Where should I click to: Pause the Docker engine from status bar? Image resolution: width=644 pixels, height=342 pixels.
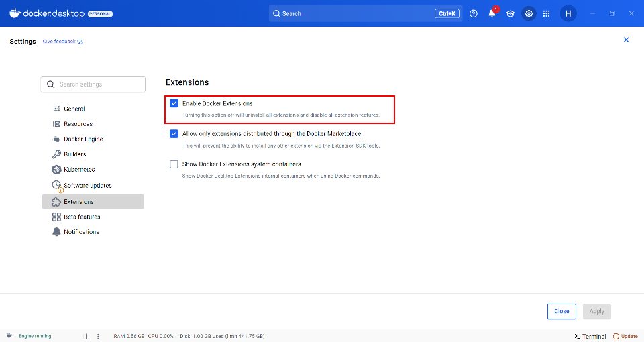pos(85,336)
